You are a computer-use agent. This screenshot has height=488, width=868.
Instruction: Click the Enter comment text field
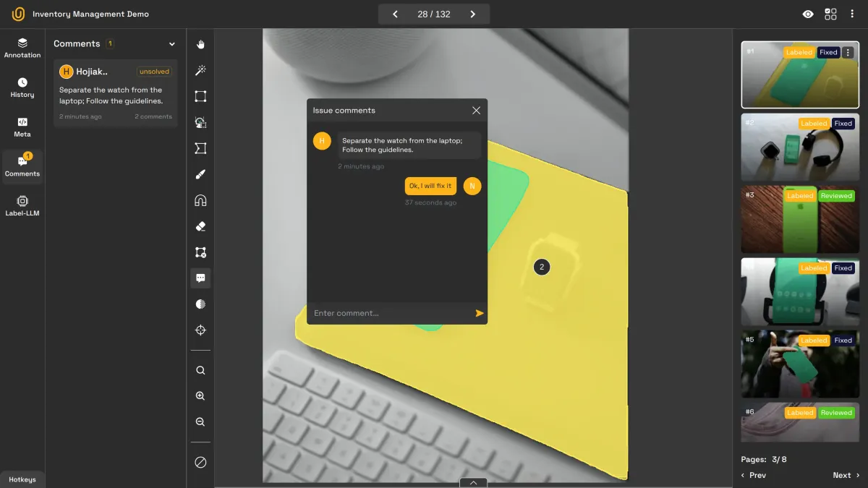coord(391,313)
